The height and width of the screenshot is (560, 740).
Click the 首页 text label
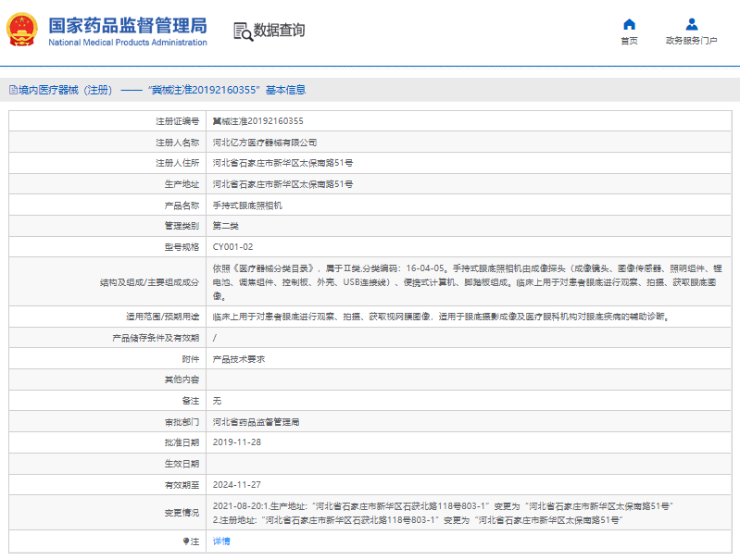629,41
